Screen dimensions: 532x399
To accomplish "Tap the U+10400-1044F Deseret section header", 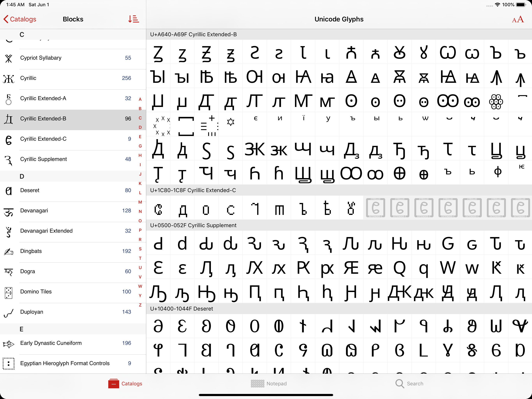I will pos(339,309).
